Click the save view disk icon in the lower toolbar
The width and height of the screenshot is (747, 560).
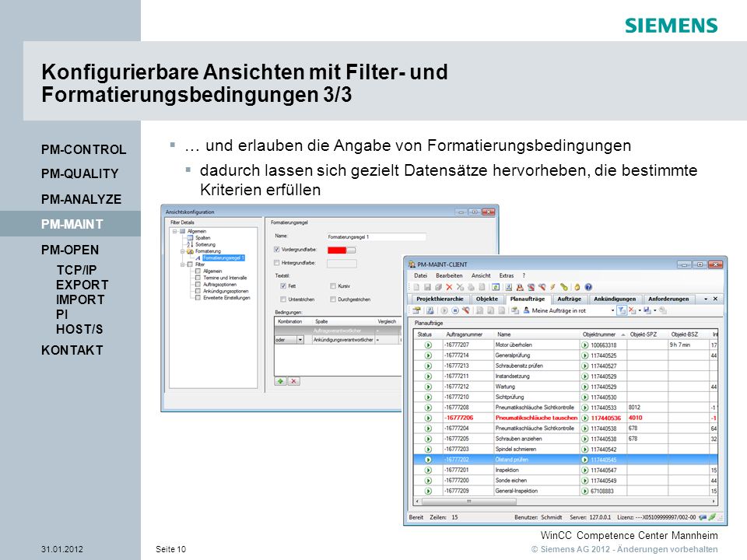[x=647, y=310]
